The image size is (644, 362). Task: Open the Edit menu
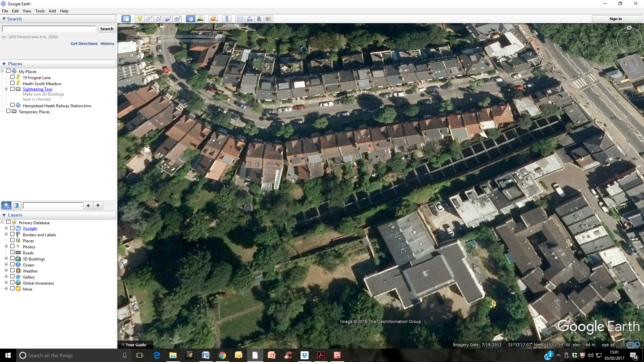tap(15, 11)
